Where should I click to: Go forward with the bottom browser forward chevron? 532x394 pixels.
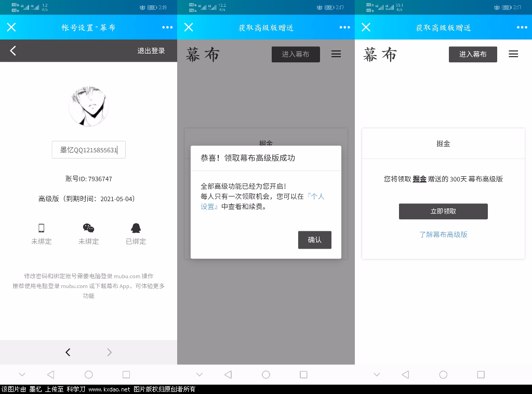coord(109,352)
